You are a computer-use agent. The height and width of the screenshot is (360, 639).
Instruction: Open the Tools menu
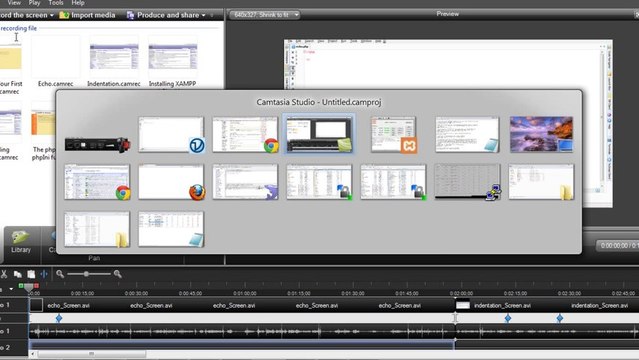[56, 3]
